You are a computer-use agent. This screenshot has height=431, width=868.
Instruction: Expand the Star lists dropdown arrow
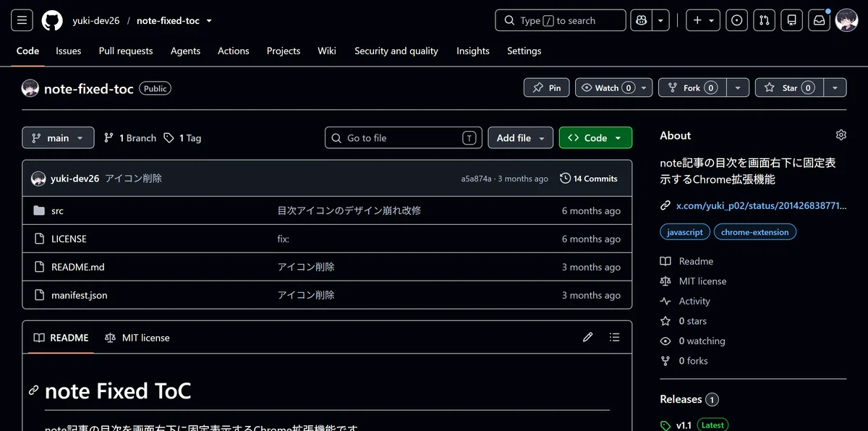835,88
